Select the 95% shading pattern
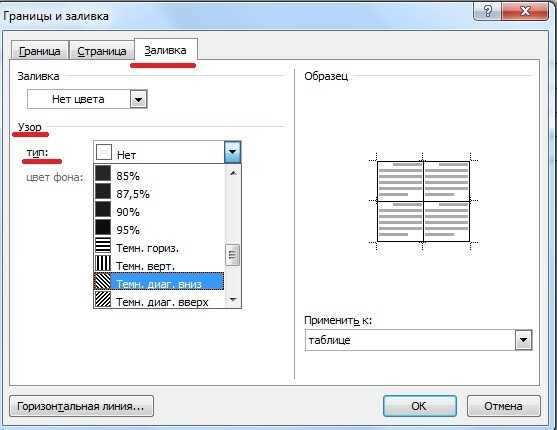The width and height of the screenshot is (557, 430). tap(159, 228)
